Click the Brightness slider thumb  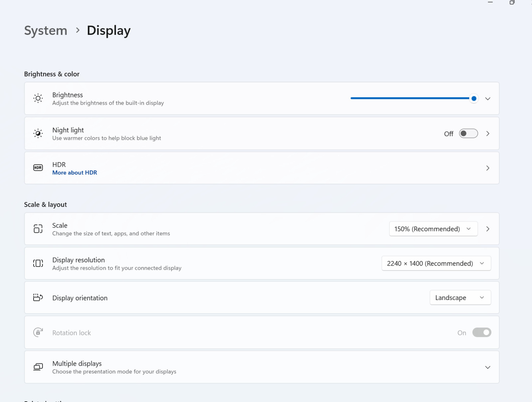click(x=474, y=98)
